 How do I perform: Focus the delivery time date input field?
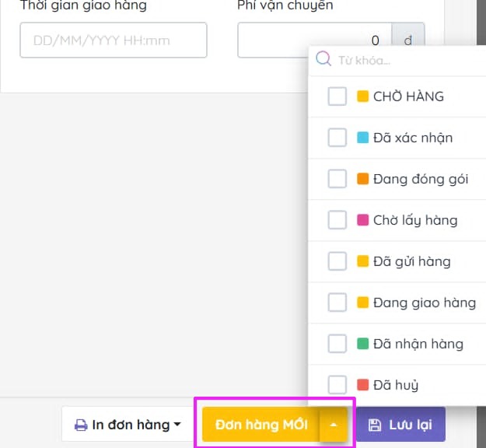point(114,40)
